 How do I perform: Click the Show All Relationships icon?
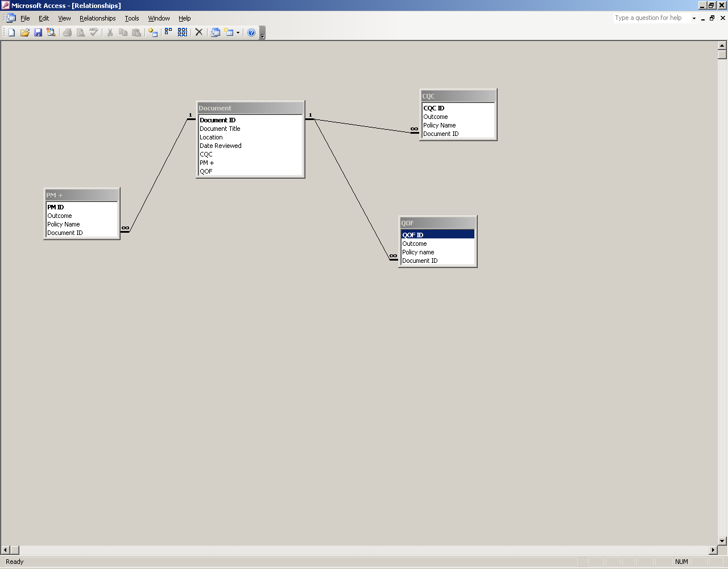click(183, 32)
